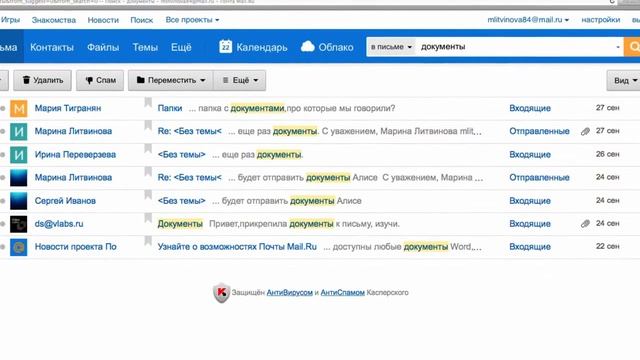Click attachment paperclip on the 27 сен Отправленные row
This screenshot has width=640, height=360.
(585, 131)
